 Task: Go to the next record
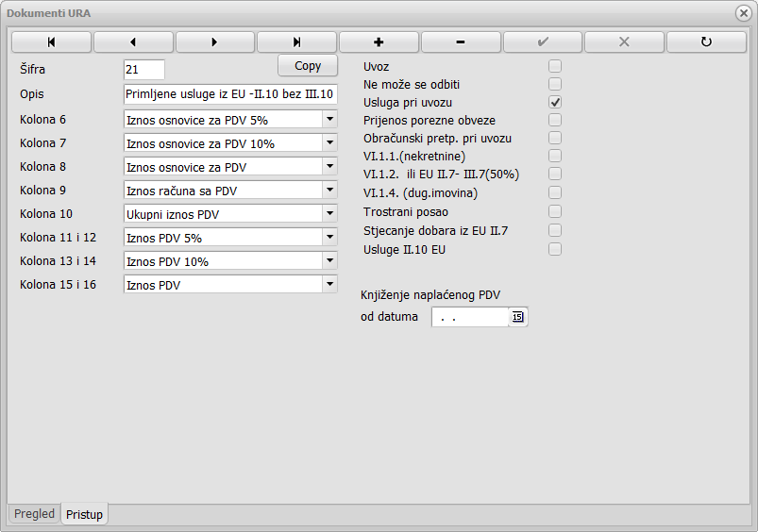(x=215, y=42)
